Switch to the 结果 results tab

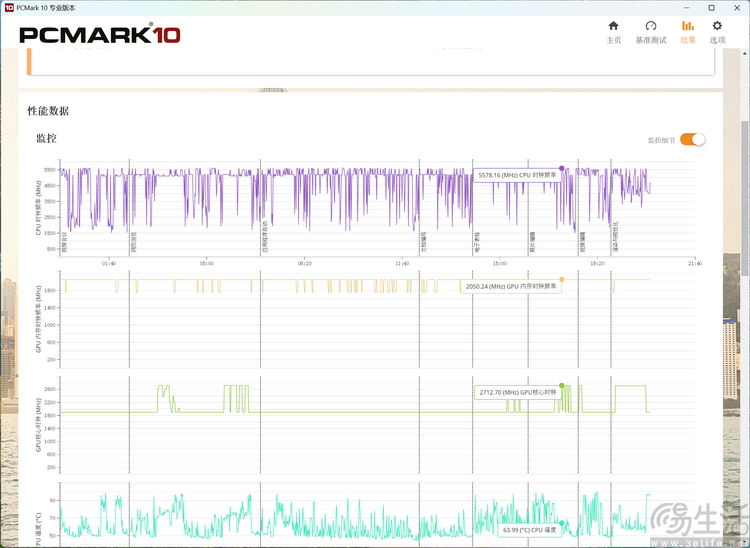pos(688,33)
